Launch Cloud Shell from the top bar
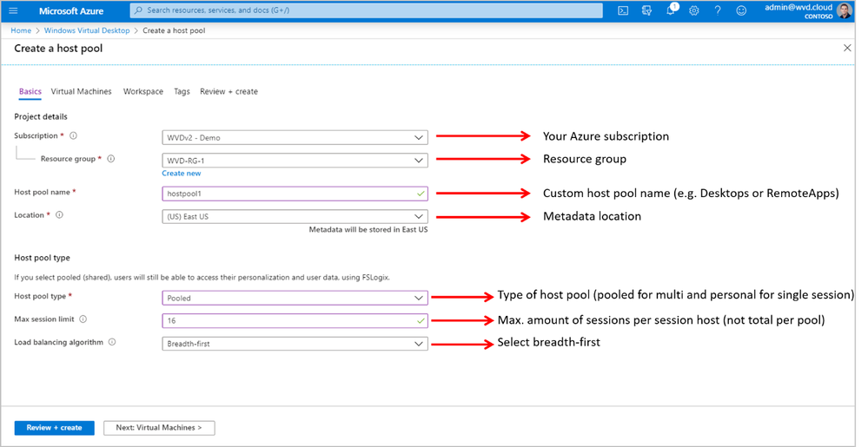Screen dimensions: 868x447 click(x=623, y=10)
